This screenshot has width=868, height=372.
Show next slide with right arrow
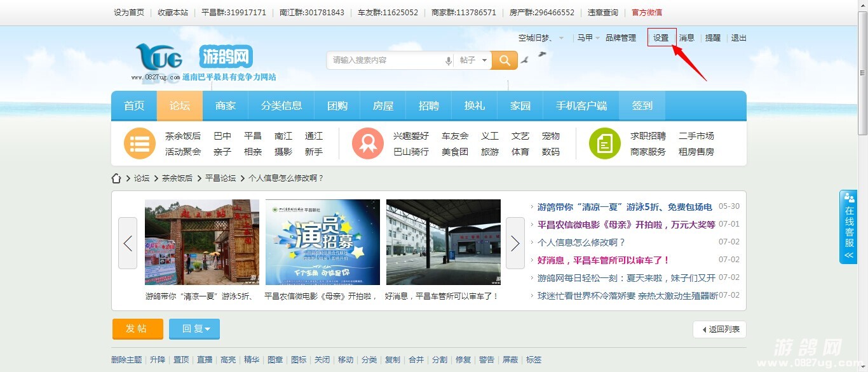tap(515, 243)
